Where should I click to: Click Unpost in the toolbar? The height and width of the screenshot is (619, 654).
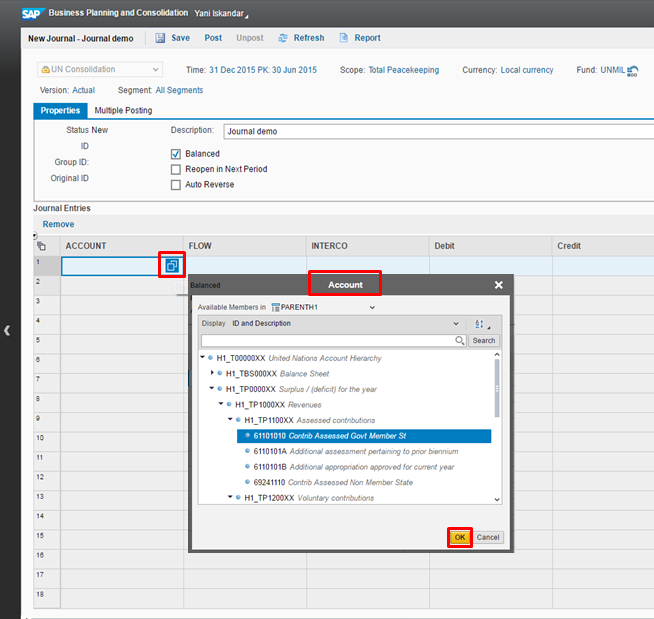(250, 38)
